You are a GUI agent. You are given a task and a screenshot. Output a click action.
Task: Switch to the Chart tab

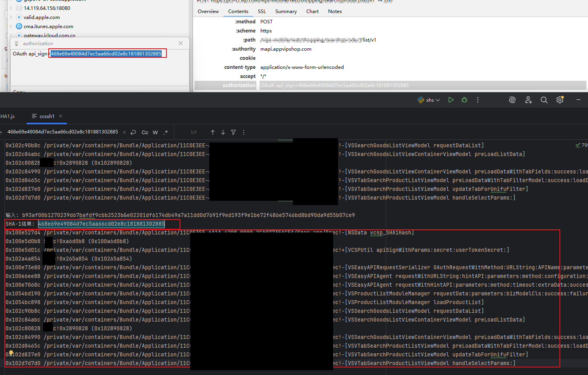(312, 11)
